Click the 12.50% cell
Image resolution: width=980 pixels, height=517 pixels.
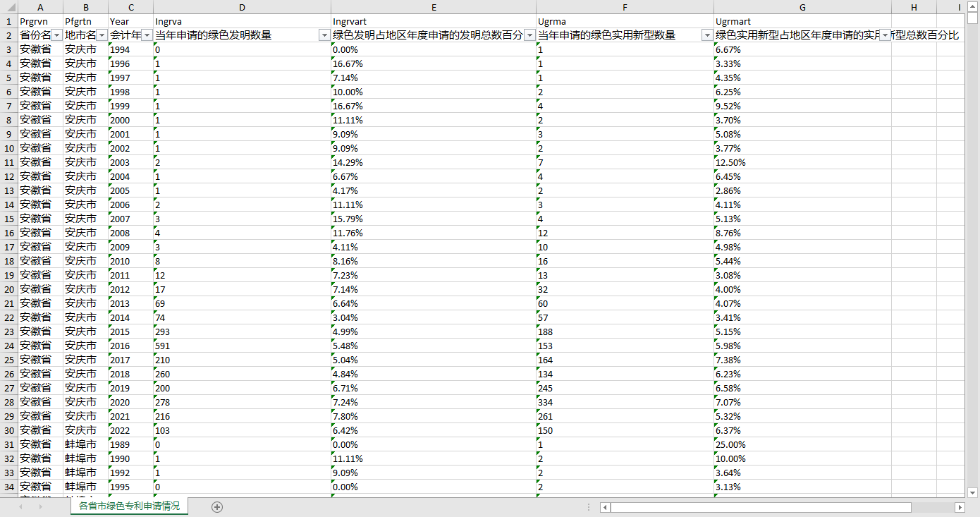(x=802, y=162)
